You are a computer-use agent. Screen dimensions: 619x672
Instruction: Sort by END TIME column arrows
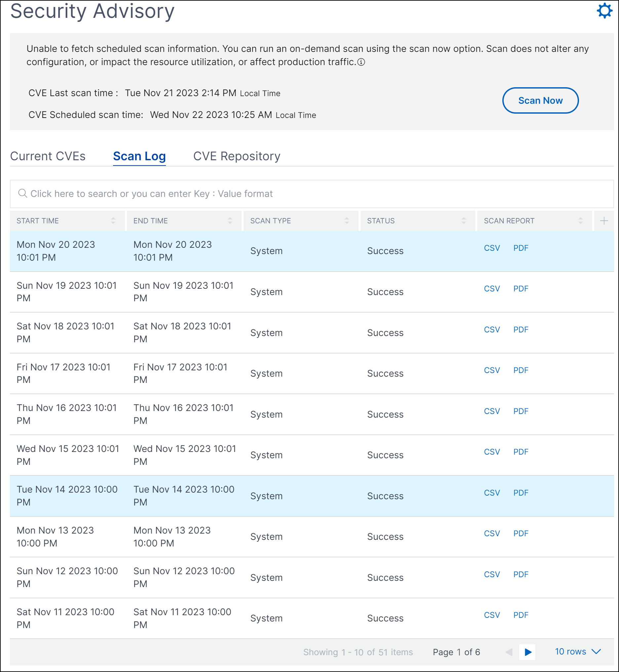click(x=230, y=221)
